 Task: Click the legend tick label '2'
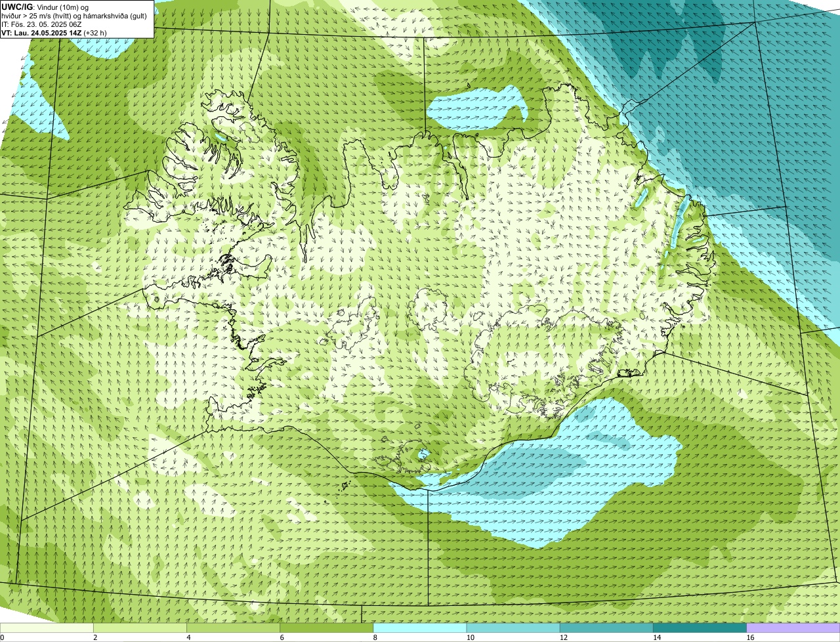[95, 637]
